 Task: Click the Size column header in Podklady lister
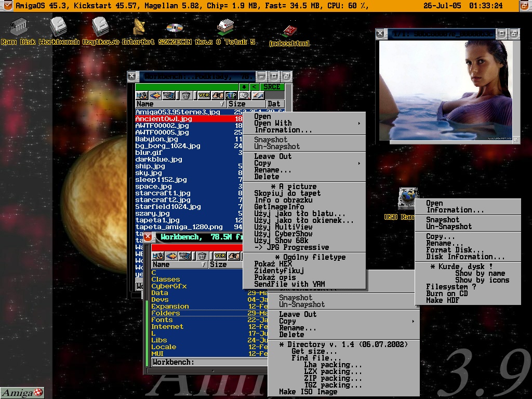point(246,104)
